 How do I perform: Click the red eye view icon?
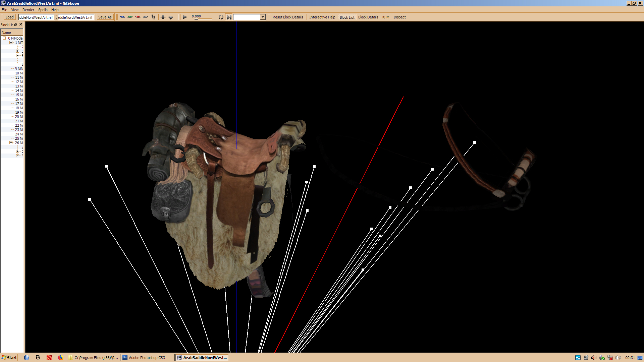(x=138, y=17)
